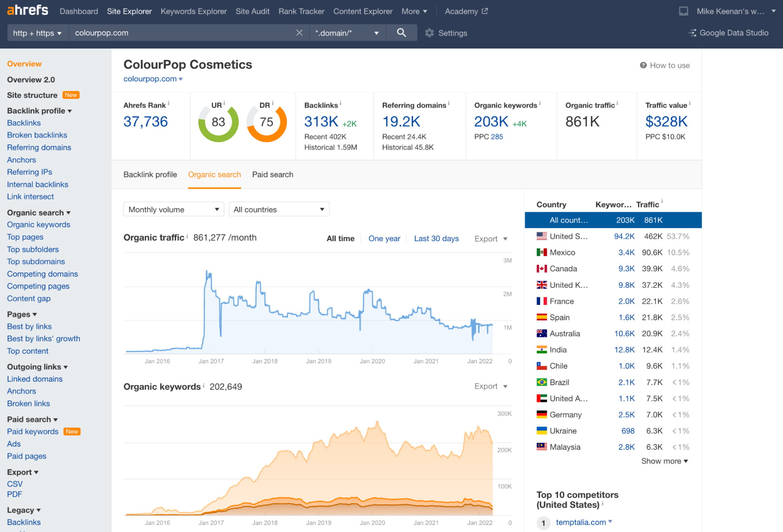Select the Organic search tab

pyautogui.click(x=215, y=175)
